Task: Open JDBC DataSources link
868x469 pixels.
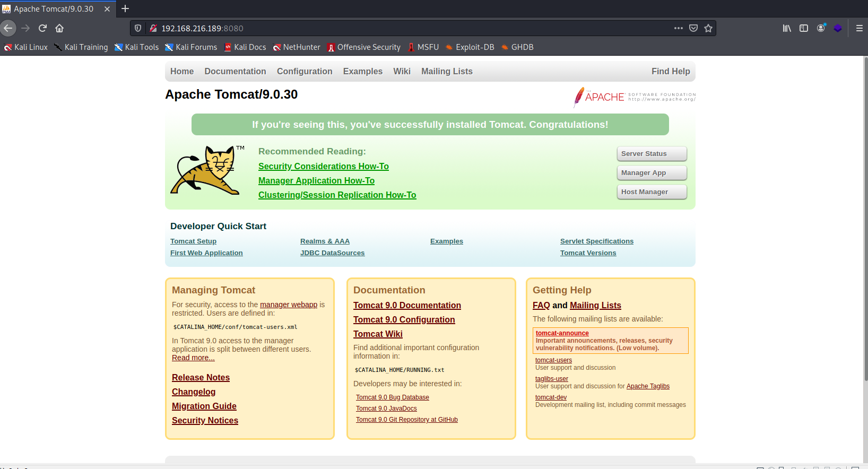Action: point(333,253)
